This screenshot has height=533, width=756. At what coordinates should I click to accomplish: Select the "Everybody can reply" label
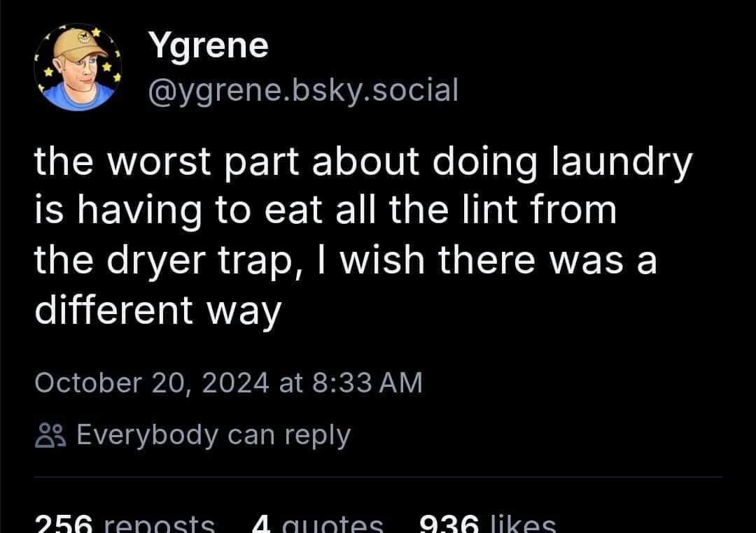click(x=213, y=435)
